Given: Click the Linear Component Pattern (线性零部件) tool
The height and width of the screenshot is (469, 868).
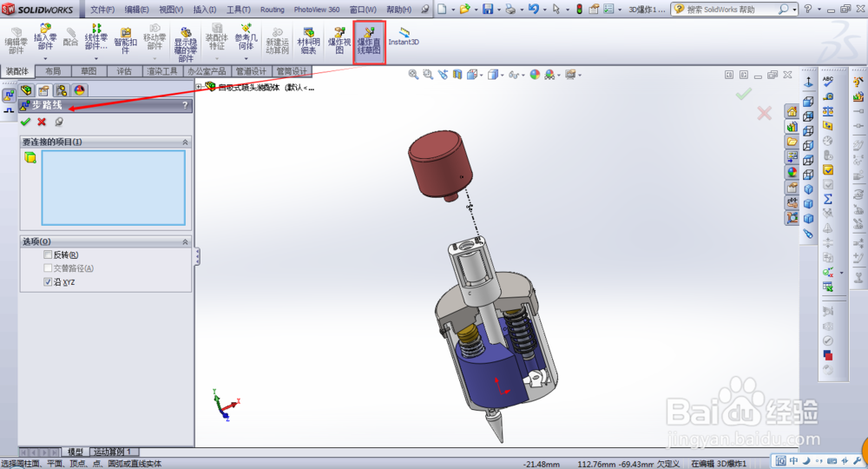Looking at the screenshot, I should point(95,37).
